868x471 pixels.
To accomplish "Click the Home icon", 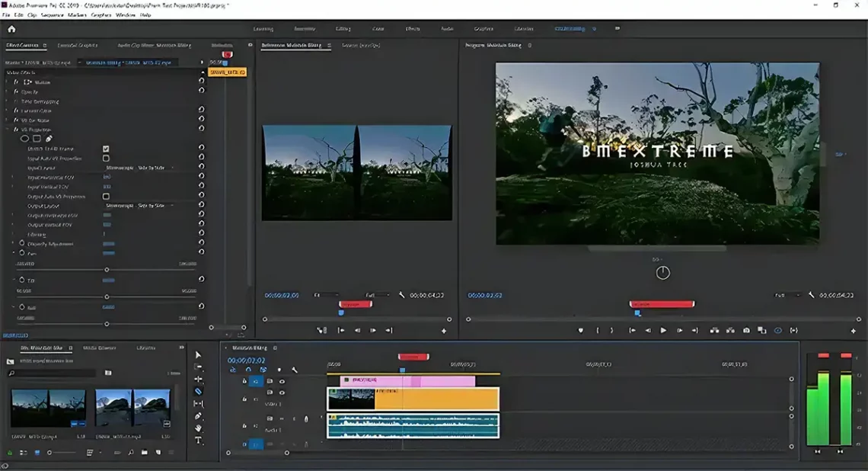I will (x=11, y=29).
